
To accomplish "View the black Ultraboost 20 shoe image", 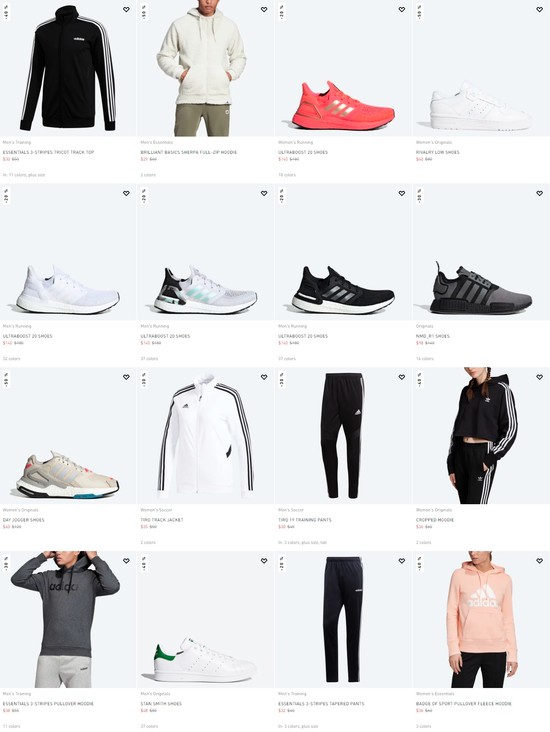I will pyautogui.click(x=344, y=252).
